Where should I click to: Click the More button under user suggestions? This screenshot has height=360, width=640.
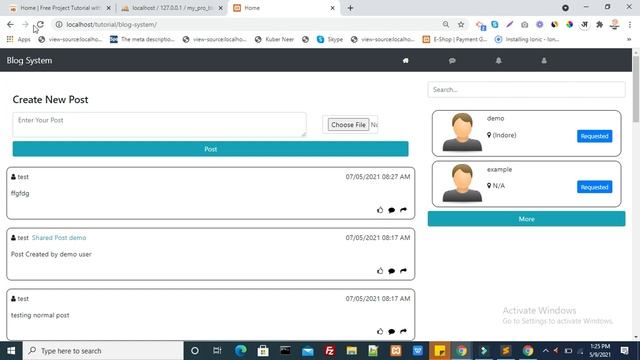527,219
